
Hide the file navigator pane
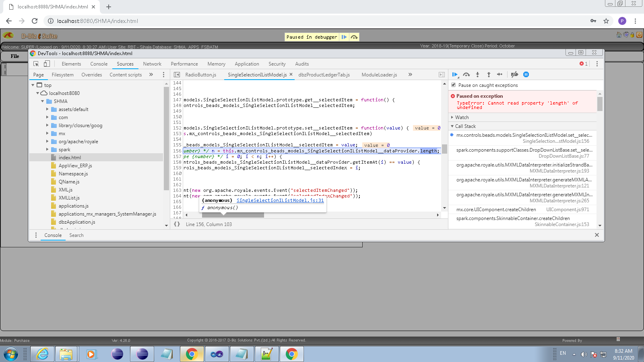(177, 75)
